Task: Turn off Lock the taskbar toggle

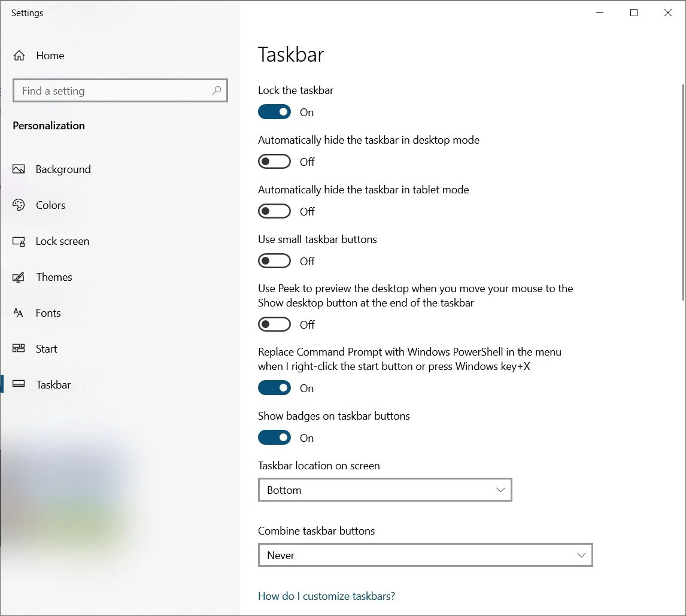Action: pyautogui.click(x=274, y=112)
